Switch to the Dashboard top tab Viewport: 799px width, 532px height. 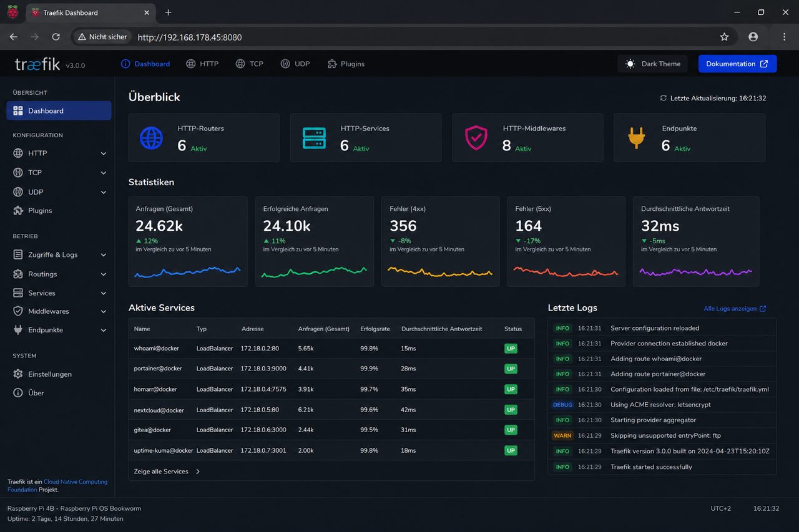coord(145,64)
